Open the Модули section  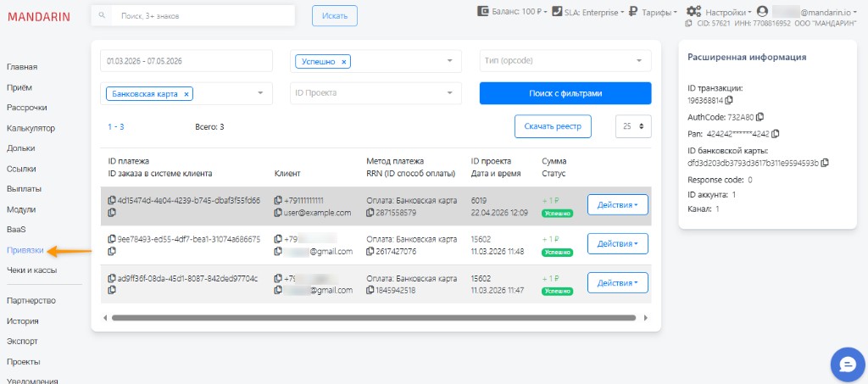(21, 209)
